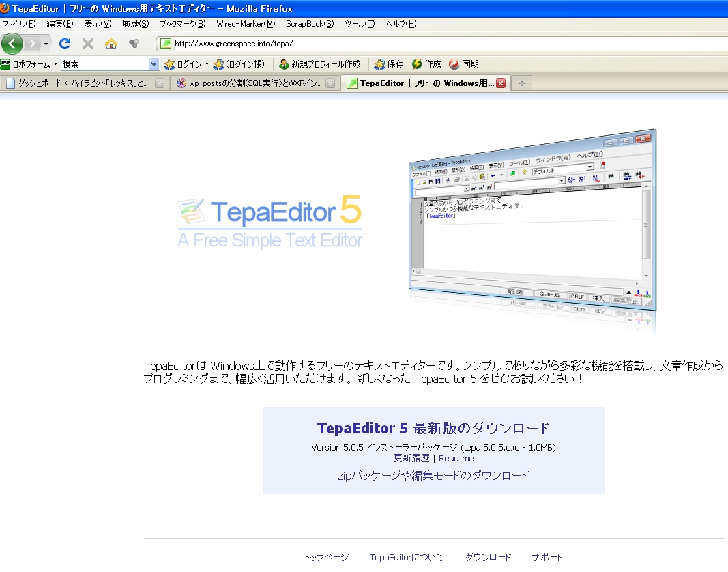Click 新規プロフィール作成 in RoboForm toolbar

tap(320, 64)
